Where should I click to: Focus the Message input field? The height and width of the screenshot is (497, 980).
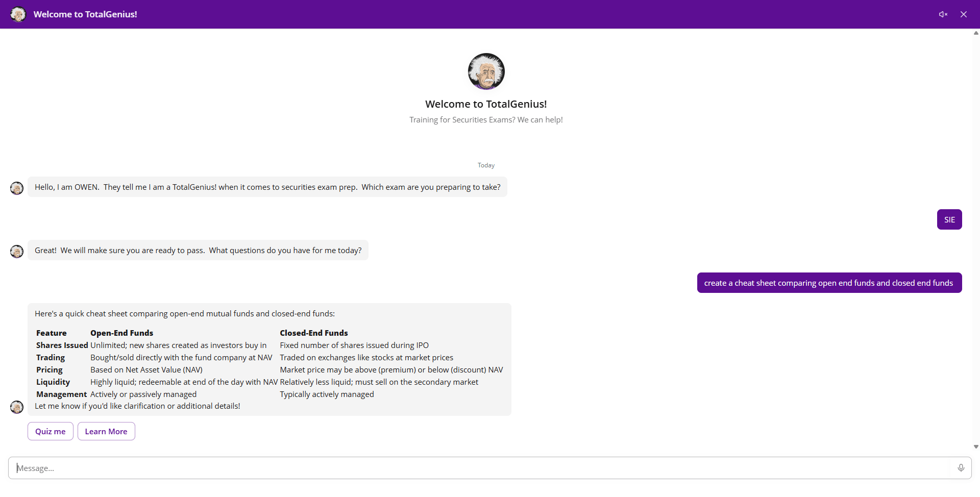click(480, 468)
